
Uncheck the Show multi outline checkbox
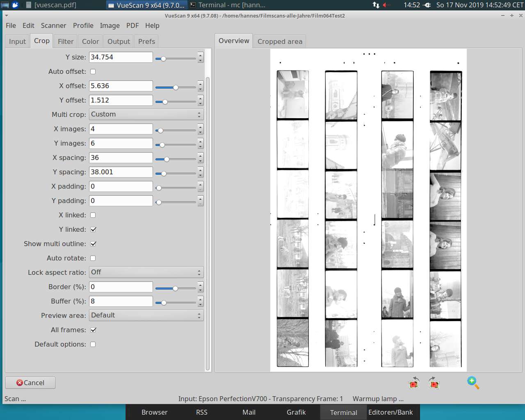(93, 244)
